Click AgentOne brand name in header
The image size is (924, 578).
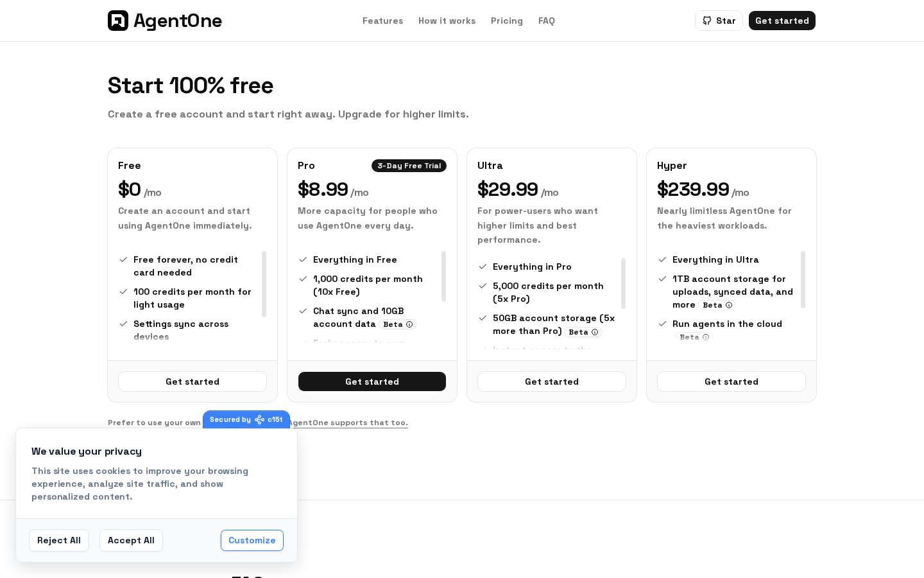(178, 21)
